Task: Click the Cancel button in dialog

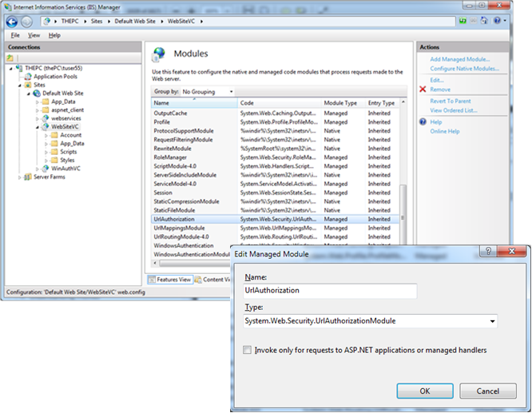Action: (x=488, y=391)
